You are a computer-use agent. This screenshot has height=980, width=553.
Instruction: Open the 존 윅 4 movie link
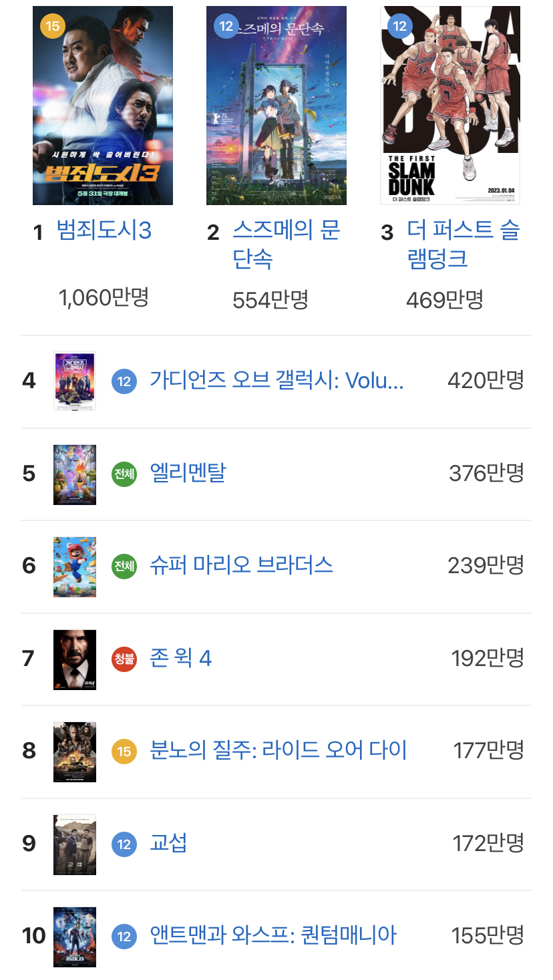(180, 658)
